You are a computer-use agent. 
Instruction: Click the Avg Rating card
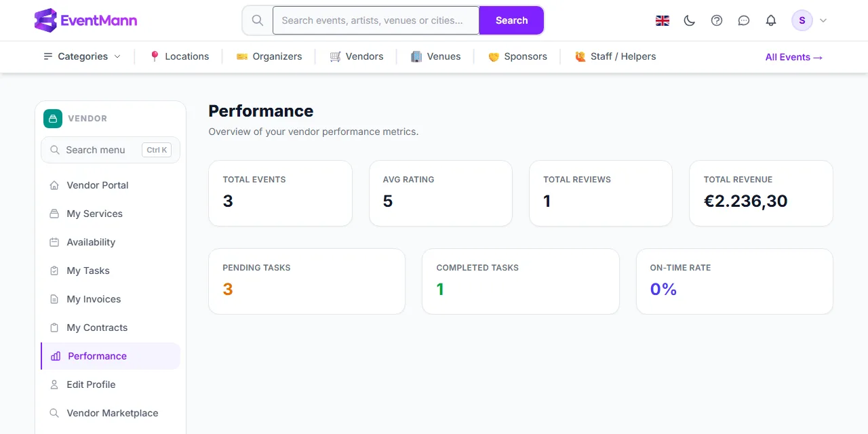click(441, 193)
